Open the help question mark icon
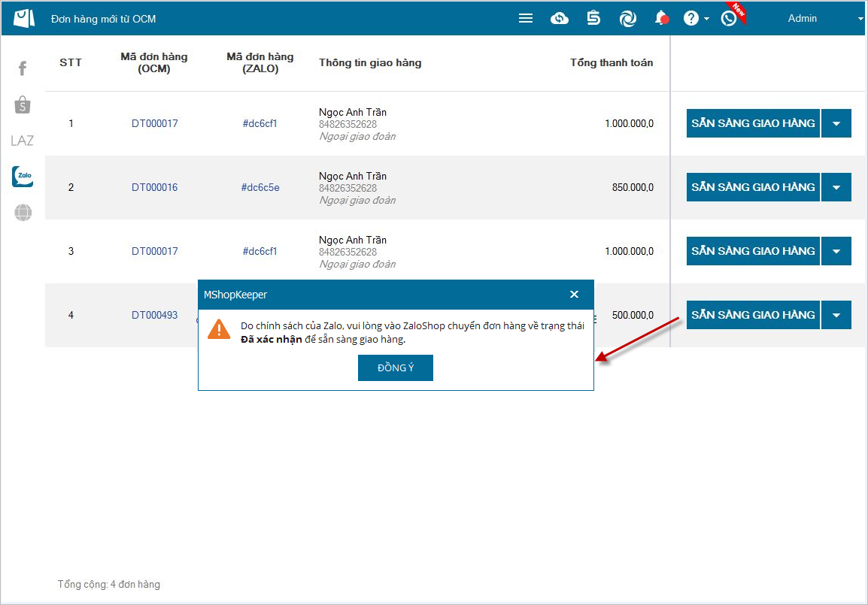 click(x=690, y=18)
